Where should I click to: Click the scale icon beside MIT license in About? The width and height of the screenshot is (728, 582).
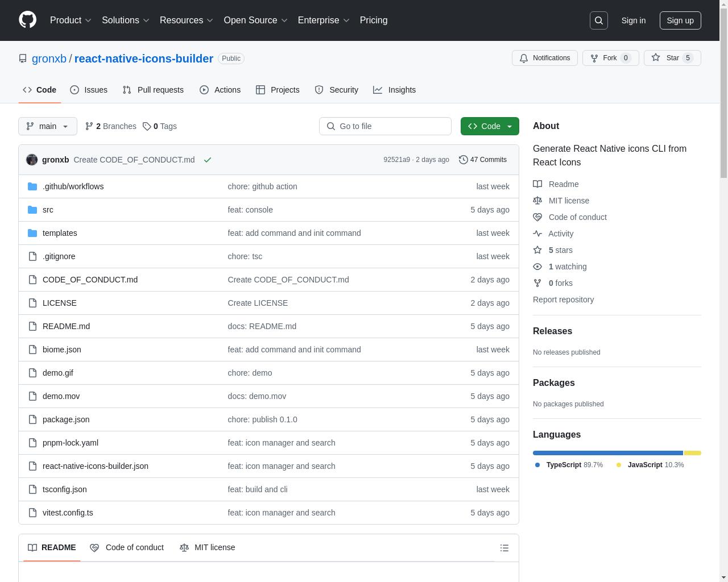(x=537, y=201)
